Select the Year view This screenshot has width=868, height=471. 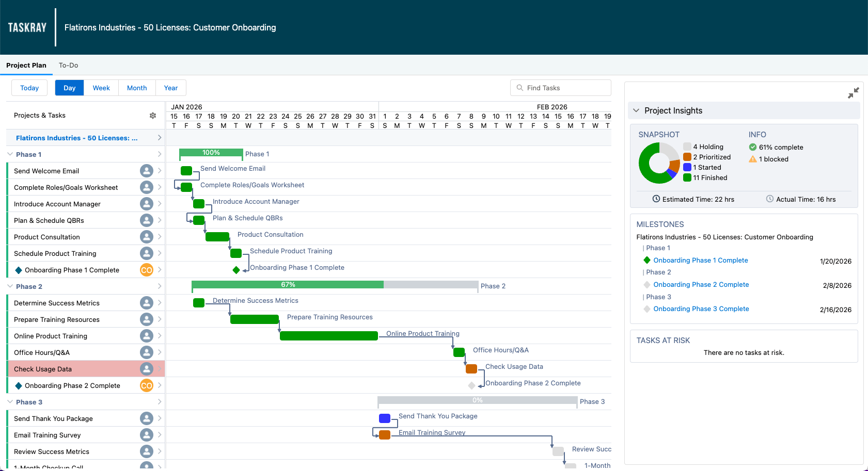tap(171, 88)
